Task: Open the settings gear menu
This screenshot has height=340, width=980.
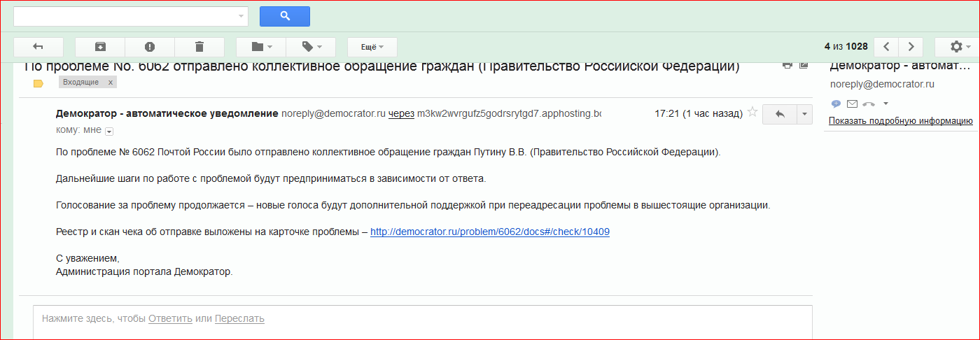Action: pyautogui.click(x=960, y=47)
